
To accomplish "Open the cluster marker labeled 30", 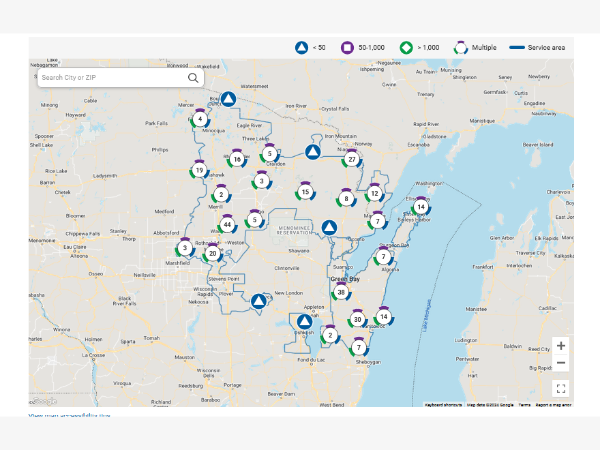I will (357, 320).
